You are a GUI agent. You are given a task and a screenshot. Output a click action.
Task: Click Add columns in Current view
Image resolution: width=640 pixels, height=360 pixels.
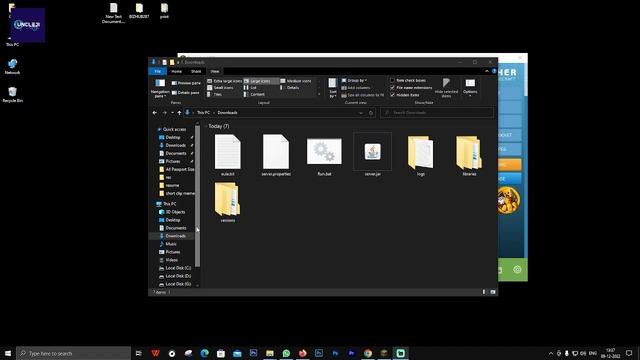click(356, 88)
